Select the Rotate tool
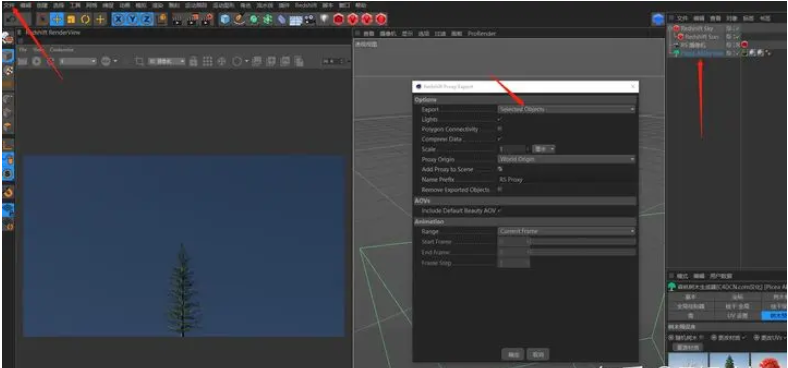The image size is (788, 368). click(x=85, y=19)
